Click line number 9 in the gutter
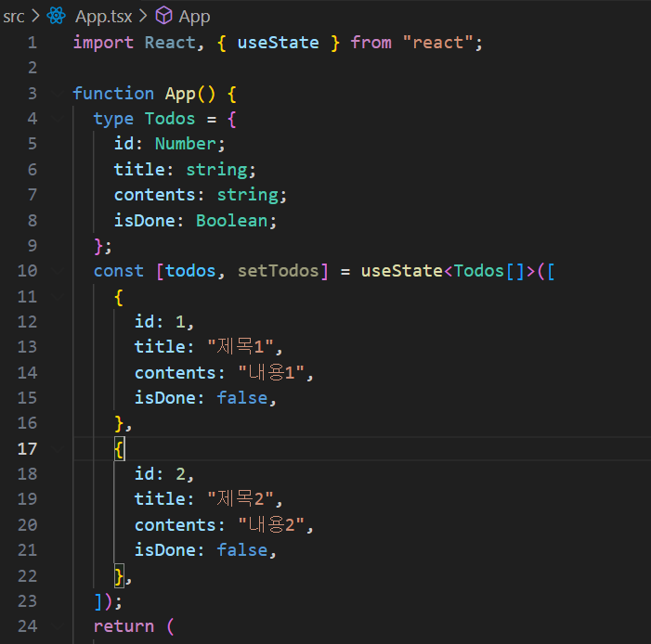The height and width of the screenshot is (644, 651). click(x=32, y=246)
